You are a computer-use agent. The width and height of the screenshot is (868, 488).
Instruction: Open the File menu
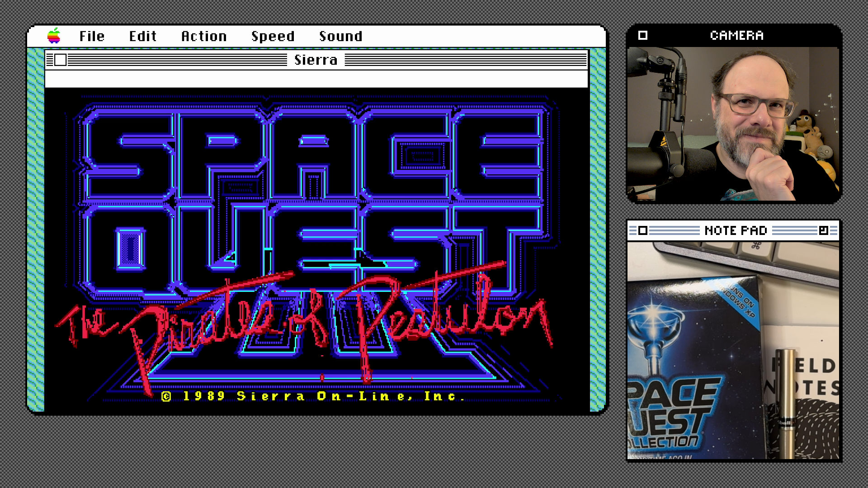pos(92,36)
